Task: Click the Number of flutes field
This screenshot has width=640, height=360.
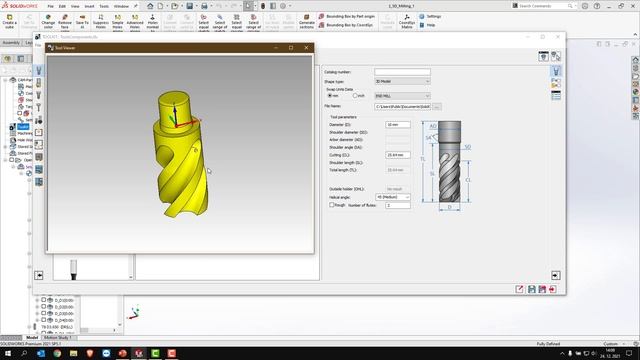Action: 398,205
